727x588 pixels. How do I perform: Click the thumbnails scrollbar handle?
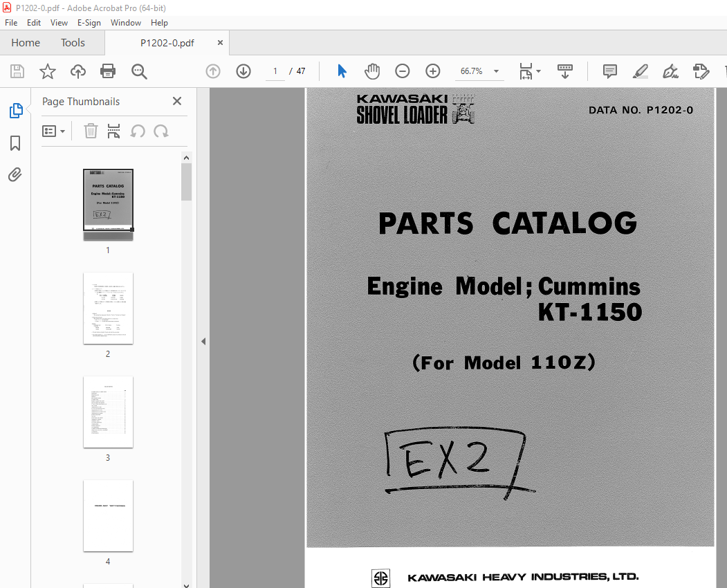(186, 182)
